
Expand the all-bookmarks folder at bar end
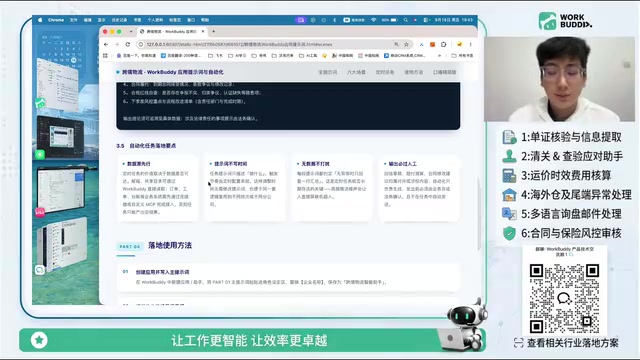coord(462,56)
